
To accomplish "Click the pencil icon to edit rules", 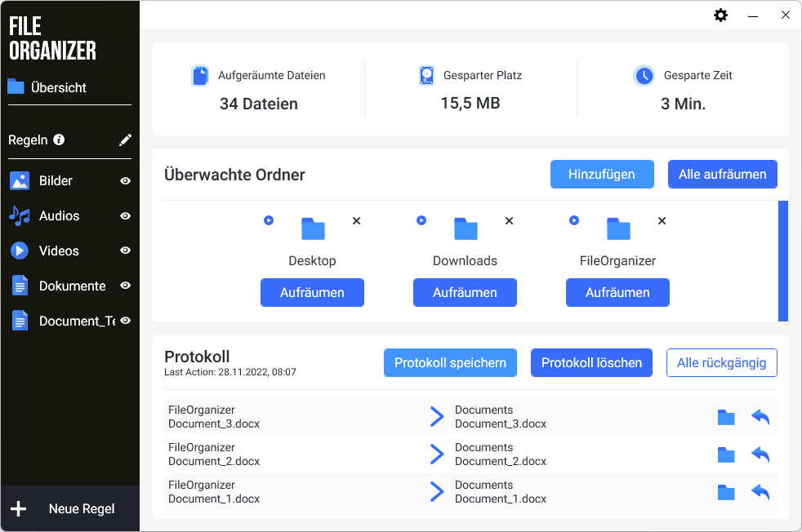I will pos(125,140).
